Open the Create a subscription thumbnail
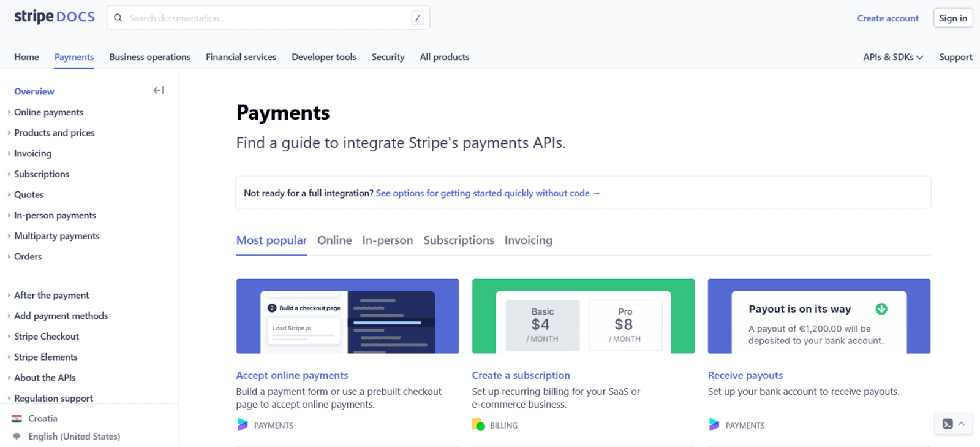This screenshot has height=447, width=980. click(x=583, y=316)
